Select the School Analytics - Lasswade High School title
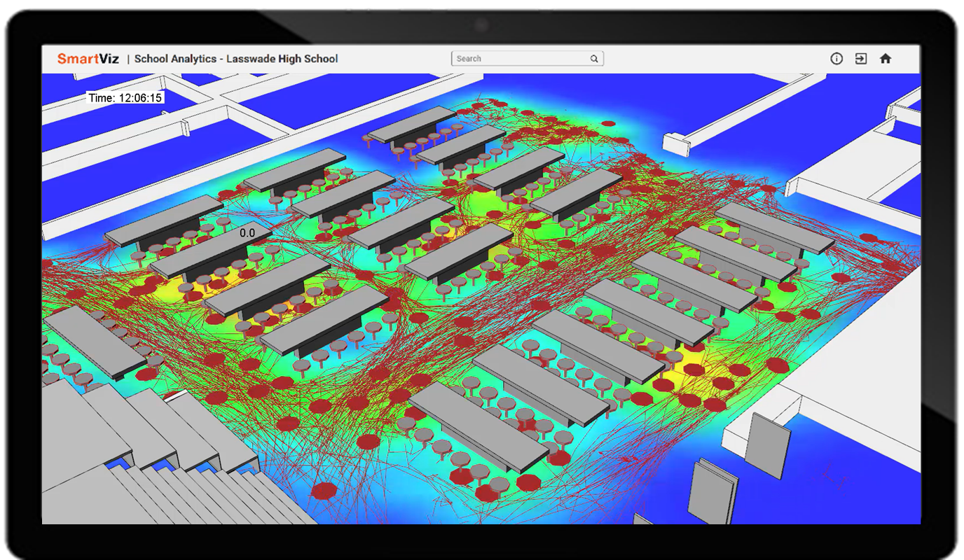Screen dimensions: 964x560 click(x=237, y=59)
